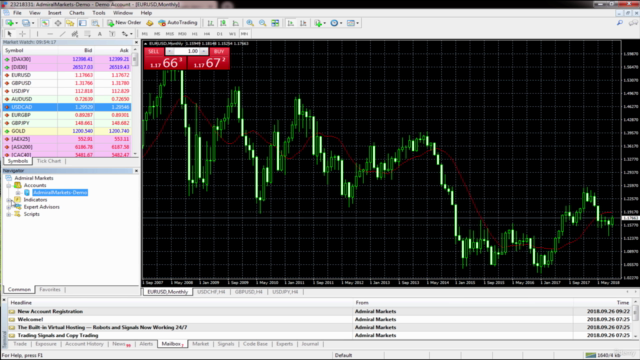The height and width of the screenshot is (360, 640).
Task: Tile chart windows icon
Action: click(x=275, y=23)
